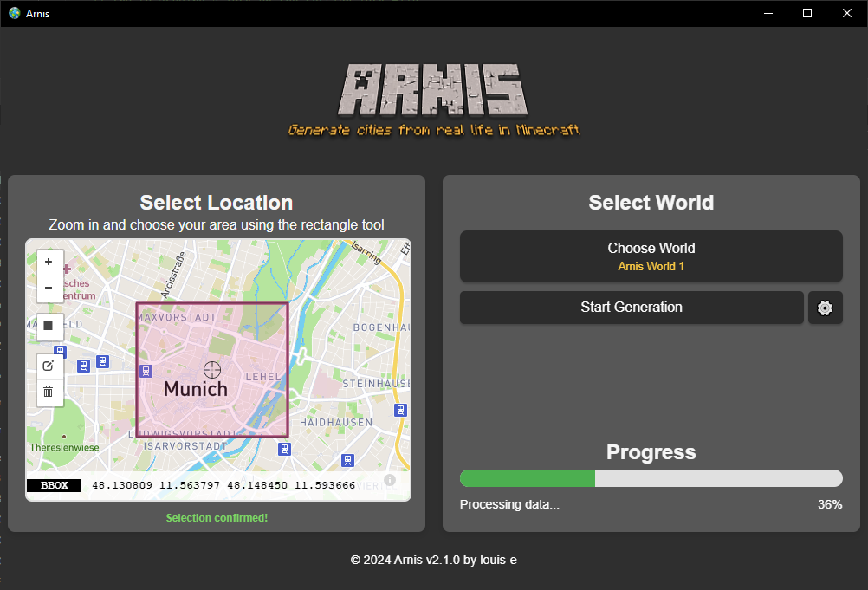The height and width of the screenshot is (590, 868).
Task: Select the rectangle drawing tool
Action: tap(49, 327)
